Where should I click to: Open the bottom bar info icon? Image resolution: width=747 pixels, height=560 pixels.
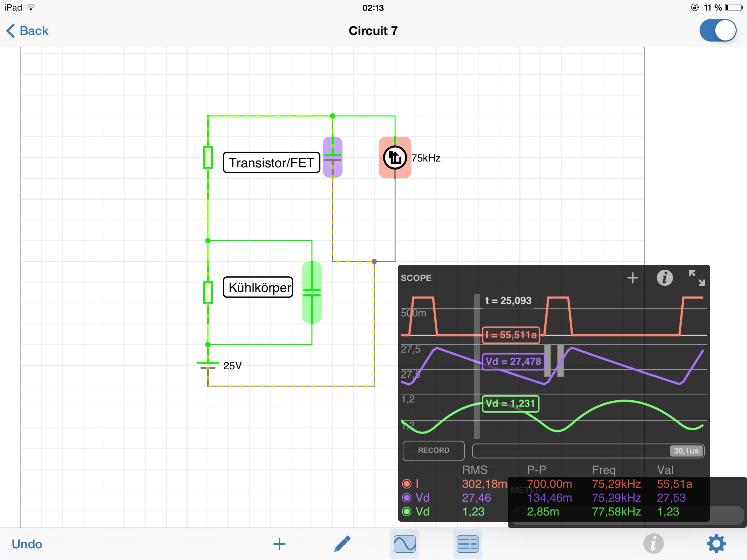point(653,544)
